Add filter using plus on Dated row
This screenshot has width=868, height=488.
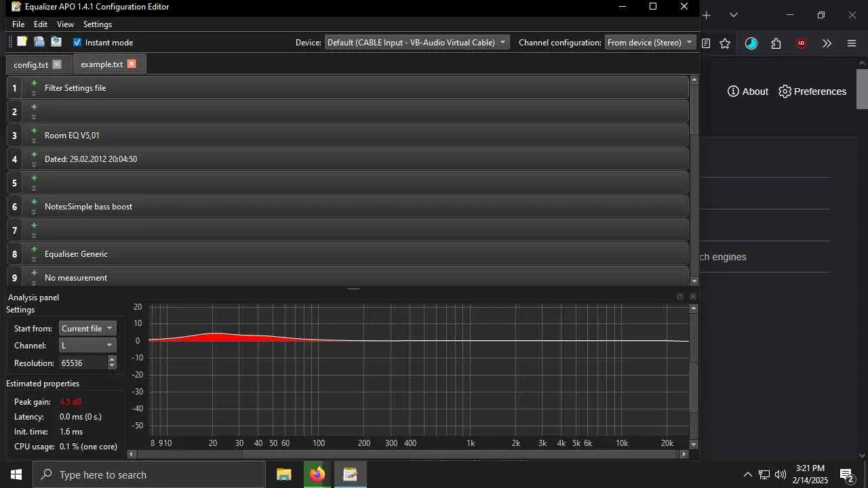(34, 155)
